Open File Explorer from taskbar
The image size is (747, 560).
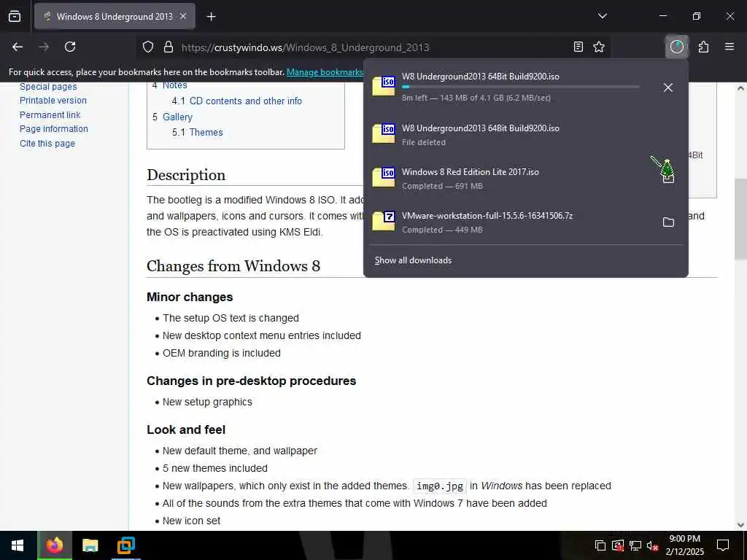click(x=90, y=545)
